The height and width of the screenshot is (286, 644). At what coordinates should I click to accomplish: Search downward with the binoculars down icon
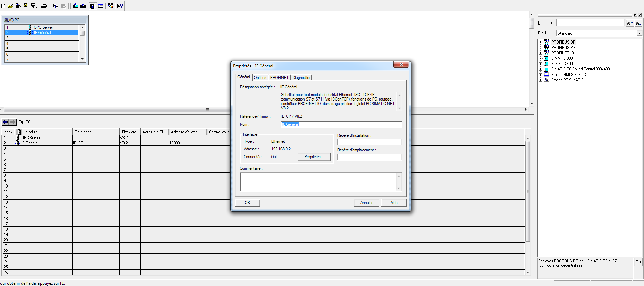pyautogui.click(x=638, y=23)
